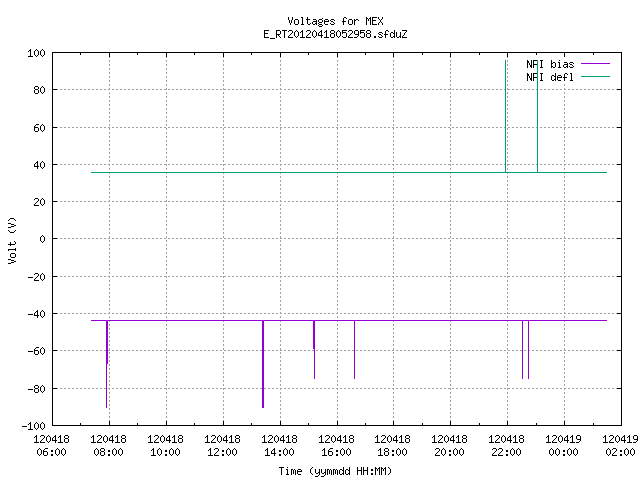This screenshot has height=480, width=640.
Task: Click the 'Volt (V)' y-axis label
Action: click(12, 240)
